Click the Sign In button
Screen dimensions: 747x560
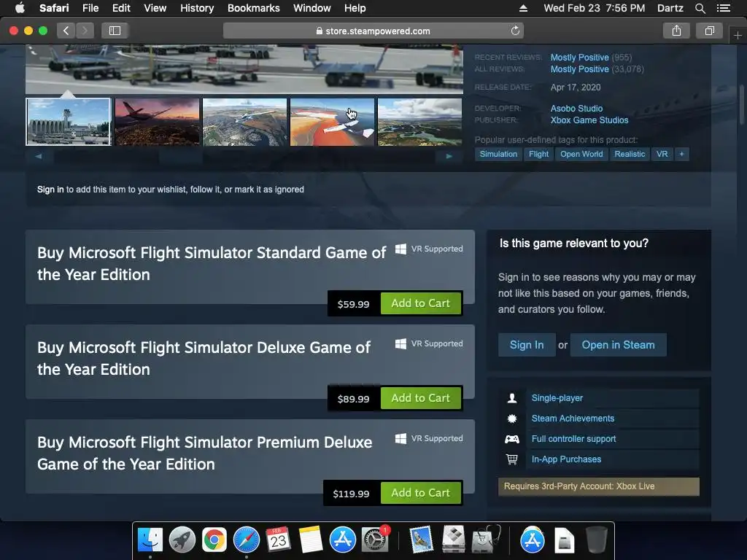click(527, 345)
